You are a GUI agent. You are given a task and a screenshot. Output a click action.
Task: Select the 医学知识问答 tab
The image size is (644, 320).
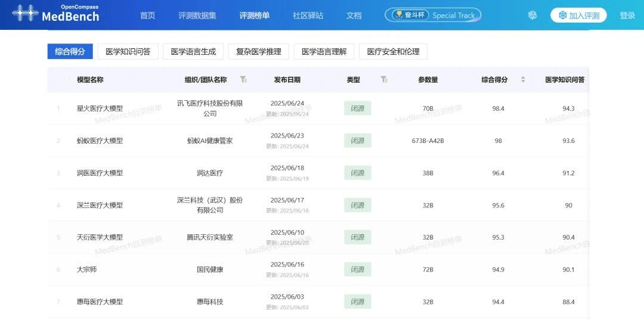pyautogui.click(x=128, y=52)
